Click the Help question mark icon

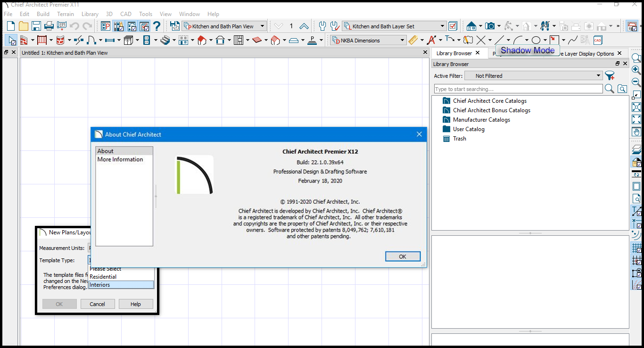(x=157, y=26)
